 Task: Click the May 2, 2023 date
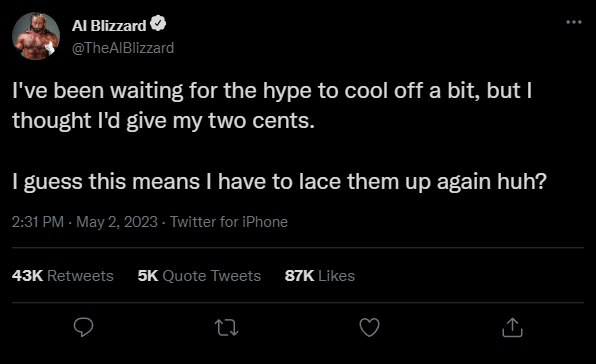point(117,222)
